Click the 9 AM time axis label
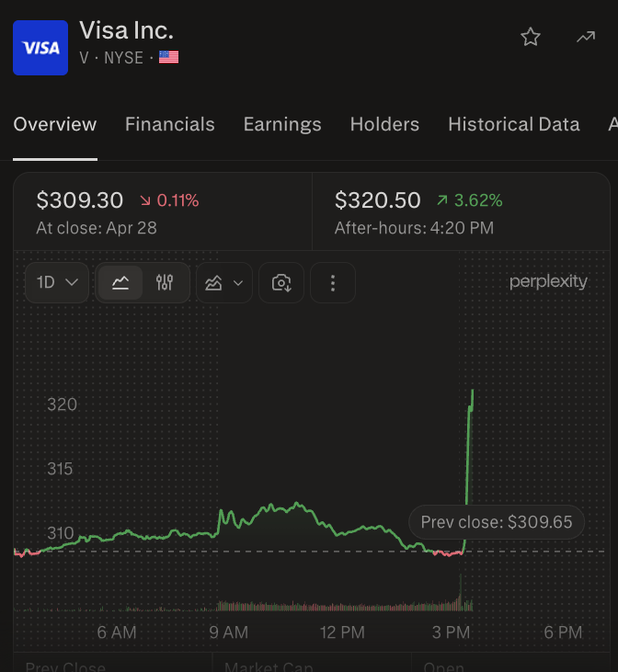The width and height of the screenshot is (618, 672). click(229, 632)
